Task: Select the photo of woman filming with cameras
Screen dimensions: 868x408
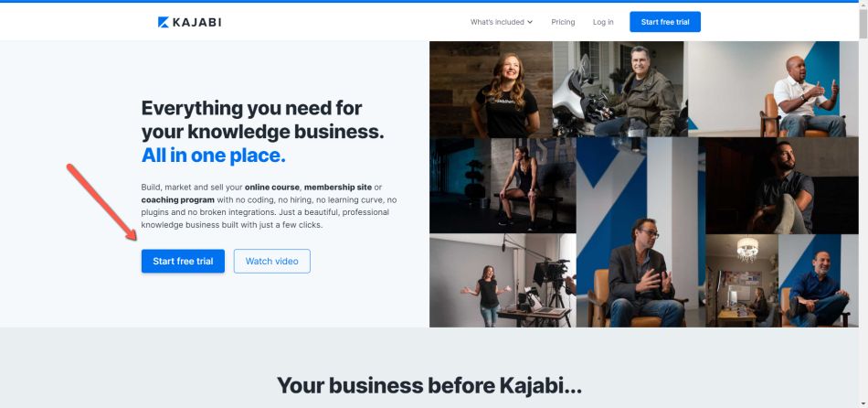Action: coord(503,281)
